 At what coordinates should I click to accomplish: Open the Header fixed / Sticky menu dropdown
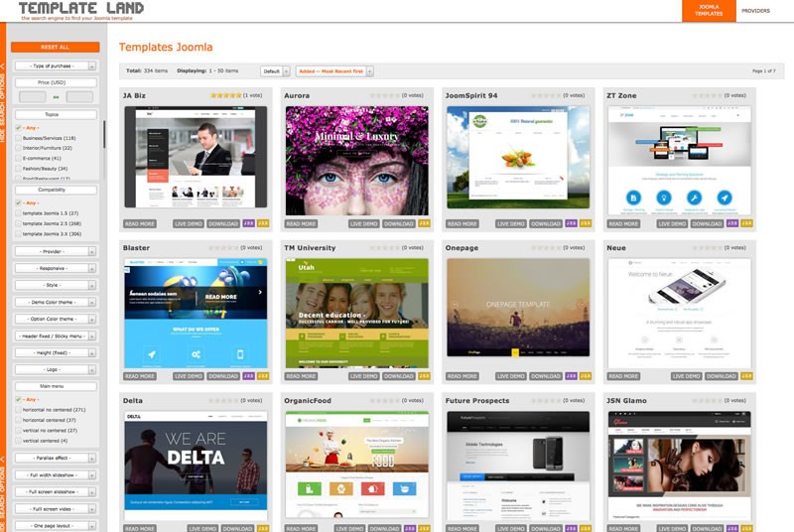tap(56, 336)
